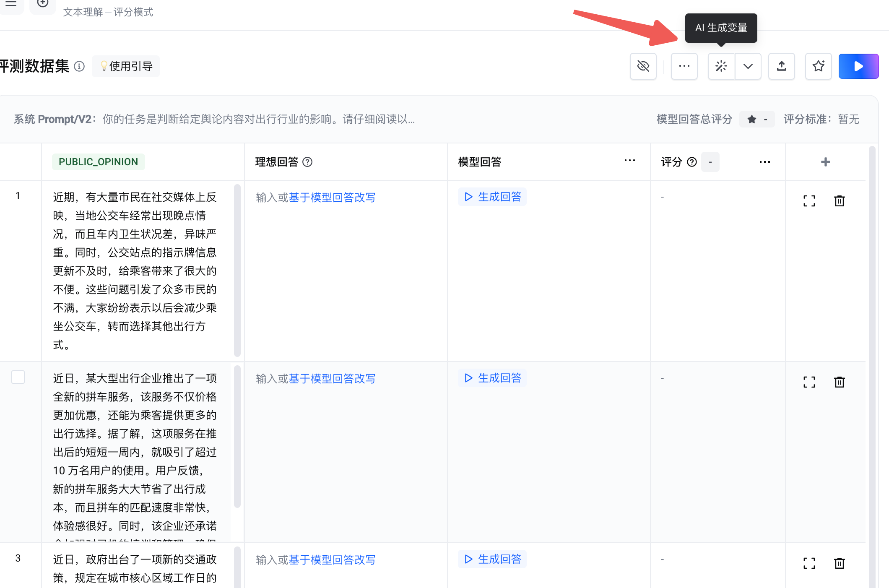The image size is (889, 588).
Task: Expand row 1 with fullscreen icon
Action: tap(809, 201)
